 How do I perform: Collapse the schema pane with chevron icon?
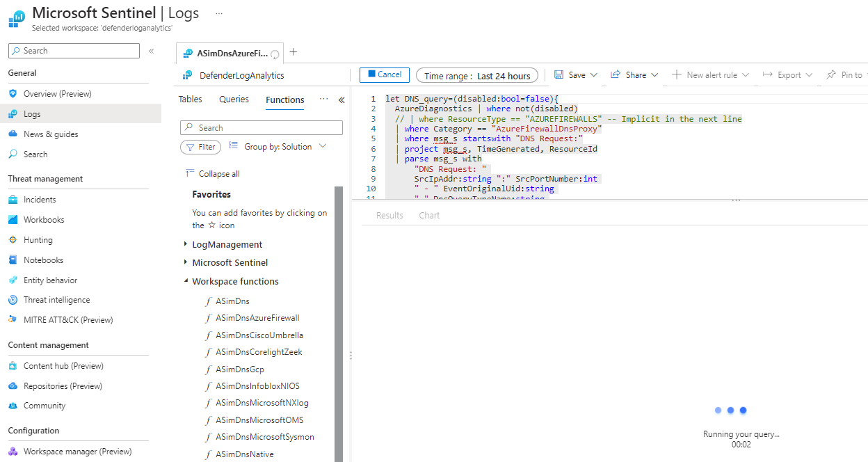click(x=341, y=100)
